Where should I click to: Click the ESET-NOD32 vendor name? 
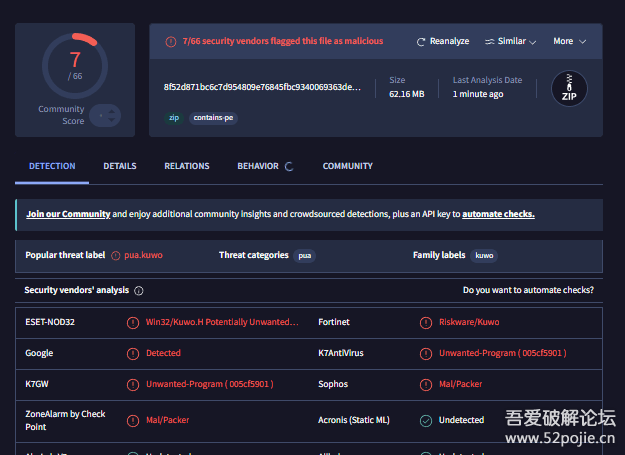(x=50, y=322)
